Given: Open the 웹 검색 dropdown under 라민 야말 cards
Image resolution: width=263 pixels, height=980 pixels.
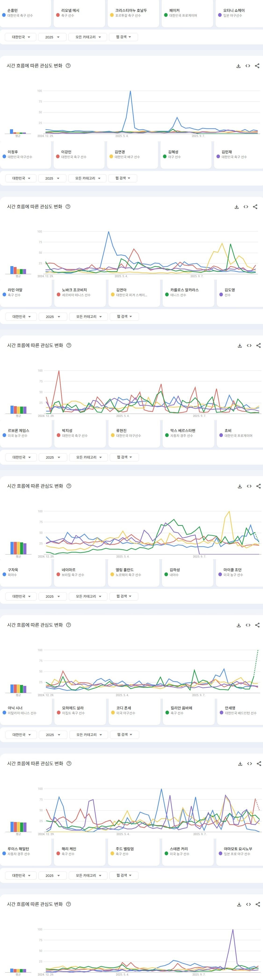Looking at the screenshot, I should click(x=124, y=317).
